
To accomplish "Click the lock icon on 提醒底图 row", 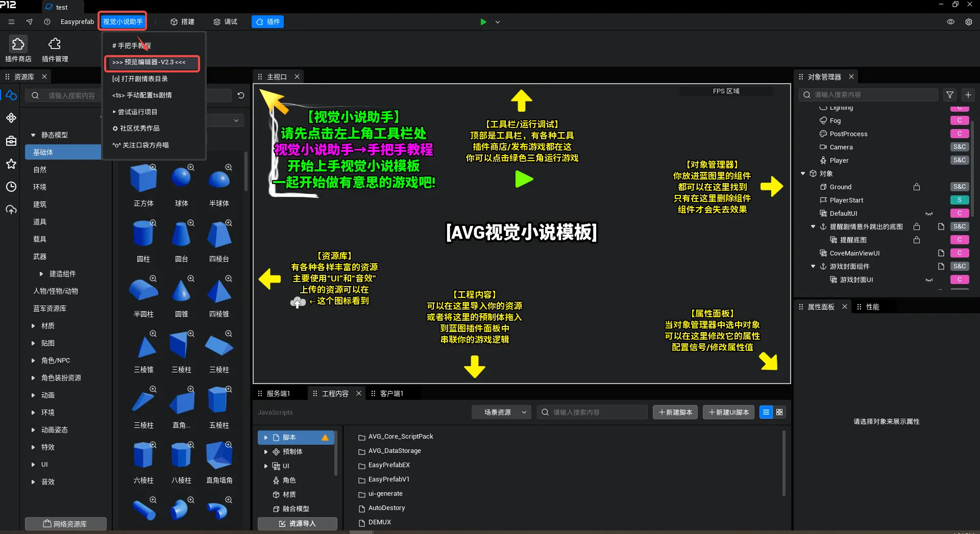I will pyautogui.click(x=917, y=240).
